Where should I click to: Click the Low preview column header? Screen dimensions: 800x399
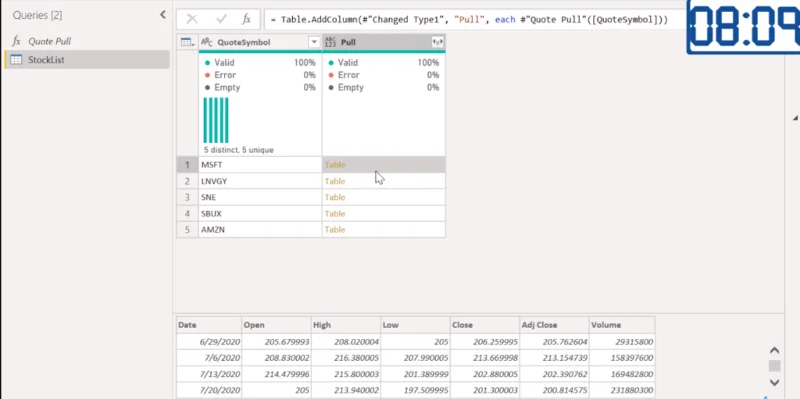coord(415,325)
